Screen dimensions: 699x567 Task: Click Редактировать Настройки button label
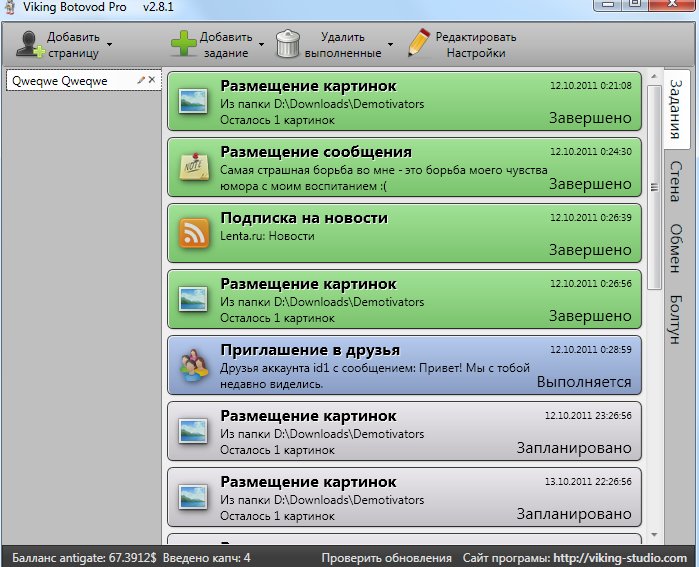pyautogui.click(x=476, y=45)
